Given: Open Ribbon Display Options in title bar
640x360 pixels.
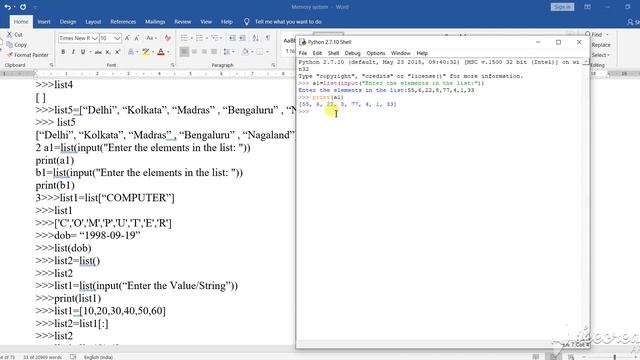Looking at the screenshot, I should click(587, 7).
